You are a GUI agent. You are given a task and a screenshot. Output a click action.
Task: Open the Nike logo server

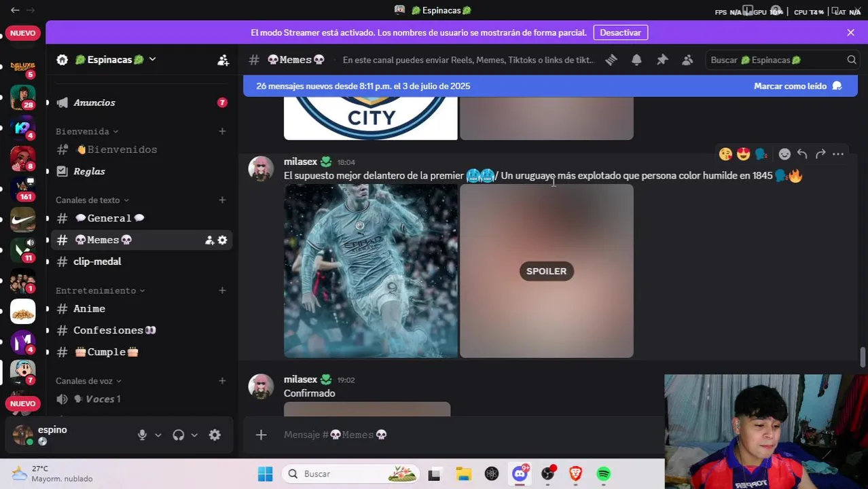[x=22, y=219]
